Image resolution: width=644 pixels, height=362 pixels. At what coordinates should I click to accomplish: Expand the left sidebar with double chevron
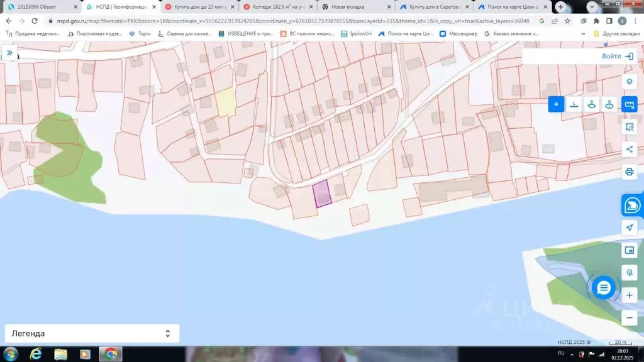coord(9,53)
